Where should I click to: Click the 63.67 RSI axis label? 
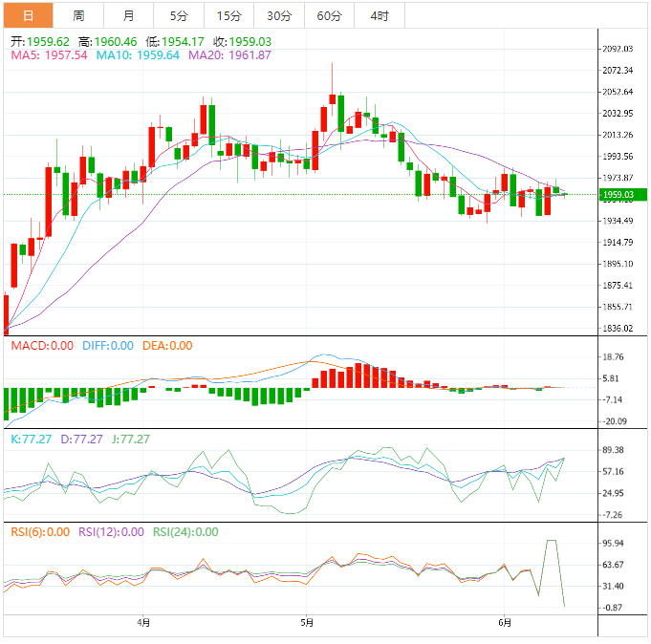[x=613, y=565]
